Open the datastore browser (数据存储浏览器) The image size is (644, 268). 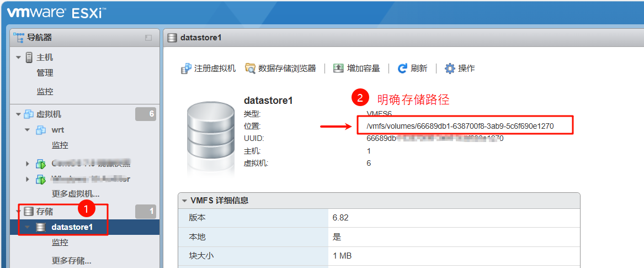tap(251, 69)
